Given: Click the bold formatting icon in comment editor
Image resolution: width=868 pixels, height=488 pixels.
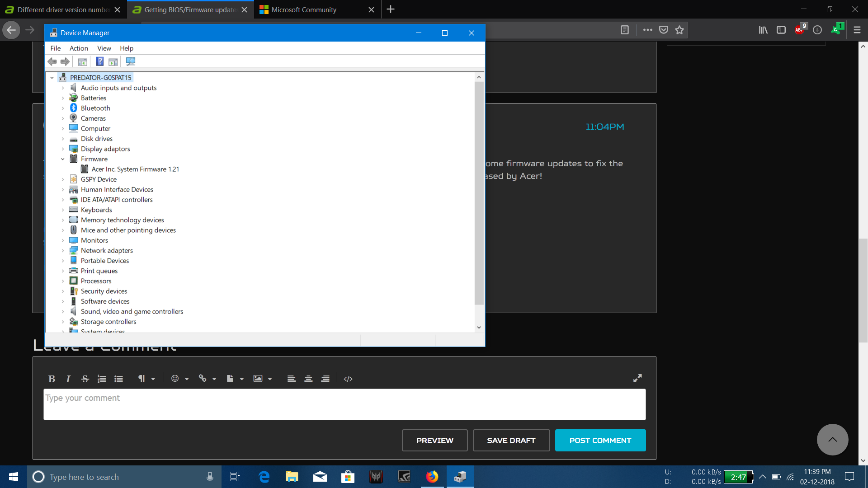Looking at the screenshot, I should click(x=51, y=378).
